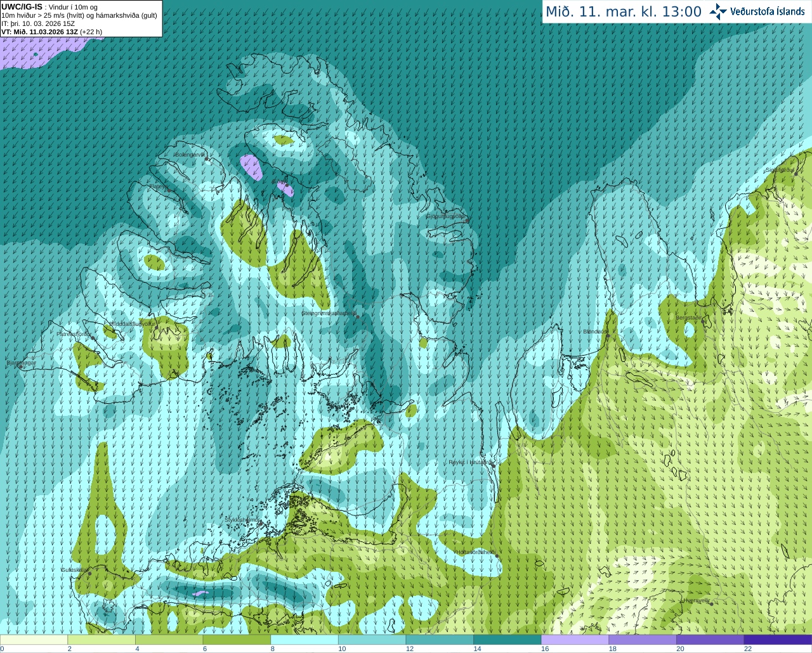Click the Hveravellir station marker dot

(712, 604)
